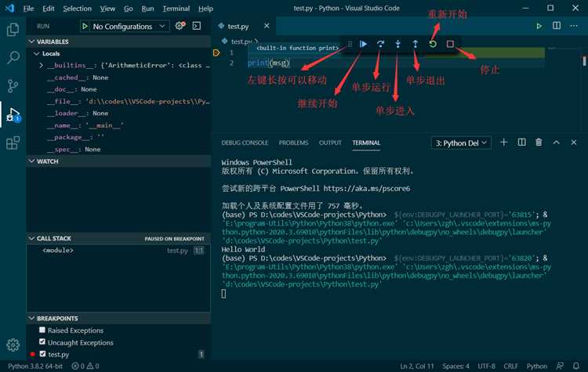Open terminal selector '3: Python Del' dropdown
Image resolution: width=588 pixels, height=372 pixels.
[461, 143]
